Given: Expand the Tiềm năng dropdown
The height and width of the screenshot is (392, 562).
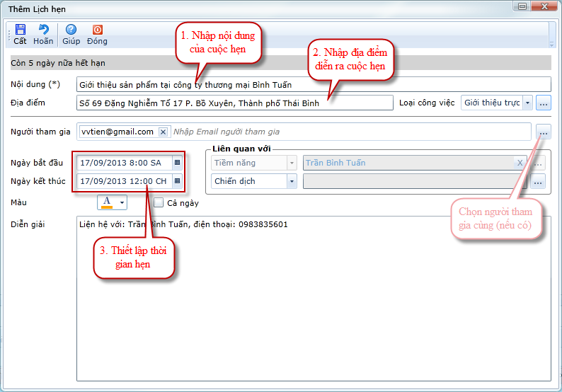Looking at the screenshot, I should [292, 163].
